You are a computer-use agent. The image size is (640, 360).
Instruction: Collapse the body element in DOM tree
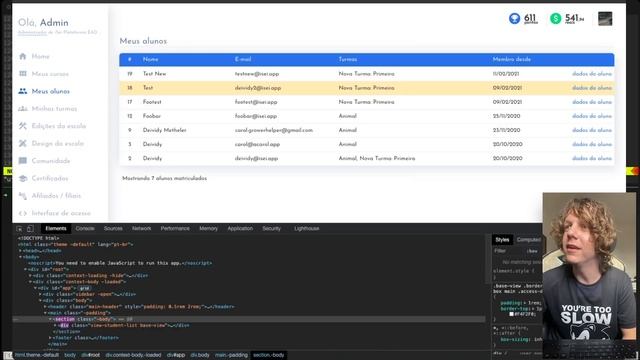pos(20,257)
